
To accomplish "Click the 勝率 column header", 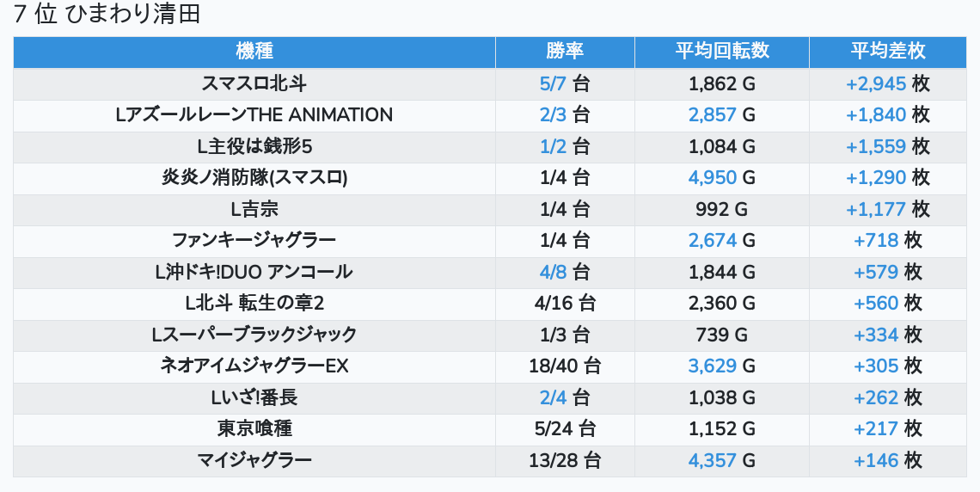I will 565,52.
